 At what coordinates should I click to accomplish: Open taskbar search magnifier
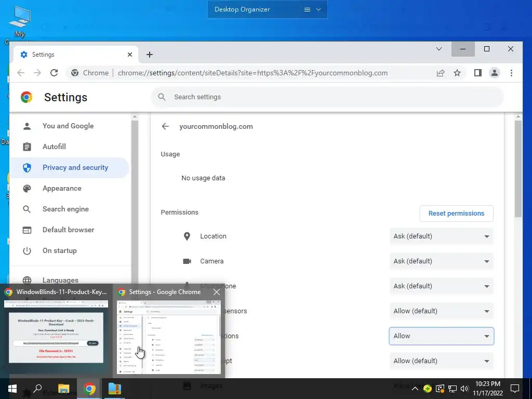coord(37,389)
